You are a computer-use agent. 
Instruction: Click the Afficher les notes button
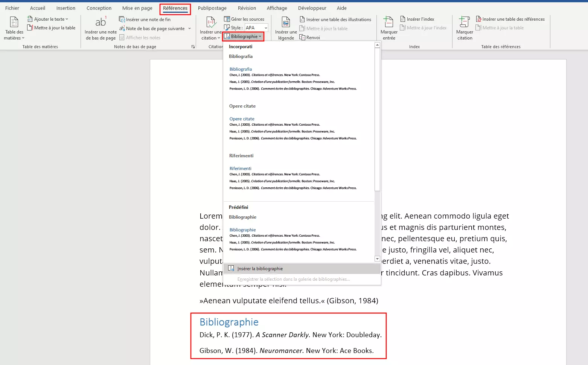(140, 38)
